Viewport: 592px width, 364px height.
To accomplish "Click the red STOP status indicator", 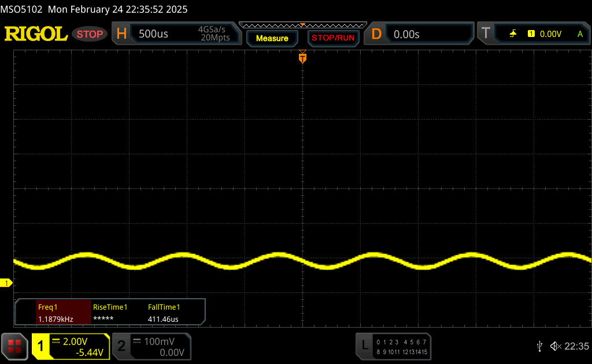I will 90,34.
